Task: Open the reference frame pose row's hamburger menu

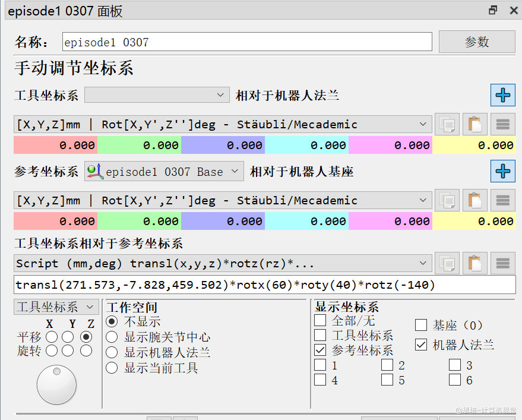Action: (x=502, y=200)
